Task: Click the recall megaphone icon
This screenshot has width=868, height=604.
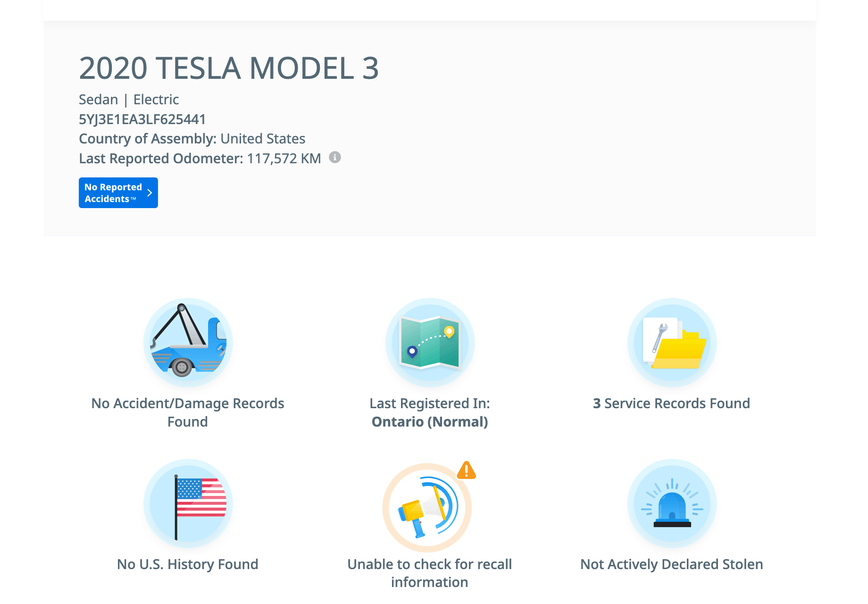Action: [x=427, y=508]
